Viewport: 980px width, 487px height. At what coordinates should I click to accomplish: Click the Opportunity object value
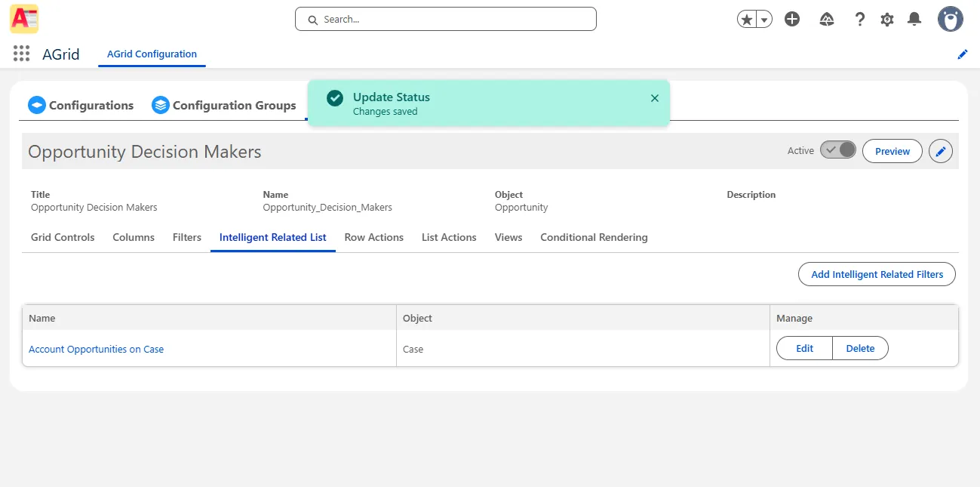521,207
